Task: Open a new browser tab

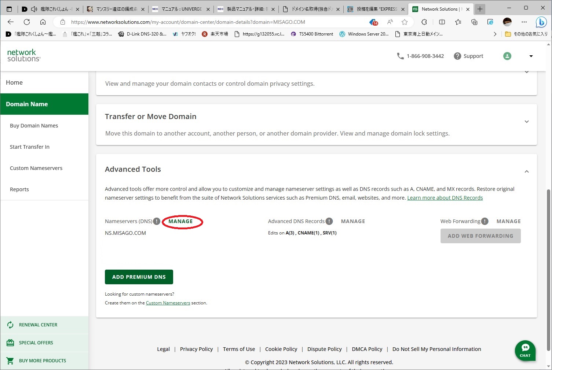Action: point(480,9)
